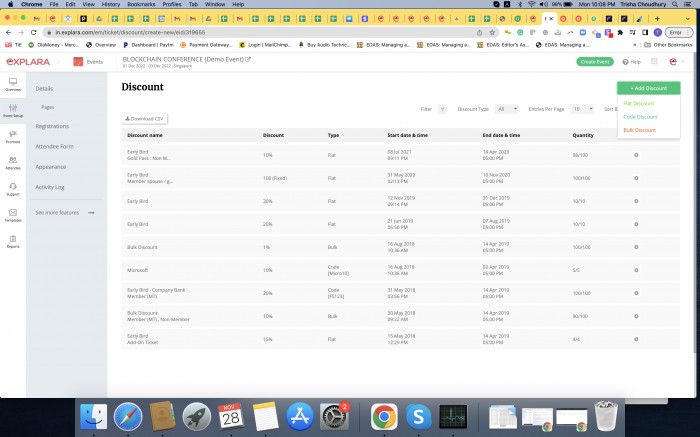Screen dimensions: 700x437
Task: Open the Chrome History menu
Action: pyautogui.click(x=111, y=4)
